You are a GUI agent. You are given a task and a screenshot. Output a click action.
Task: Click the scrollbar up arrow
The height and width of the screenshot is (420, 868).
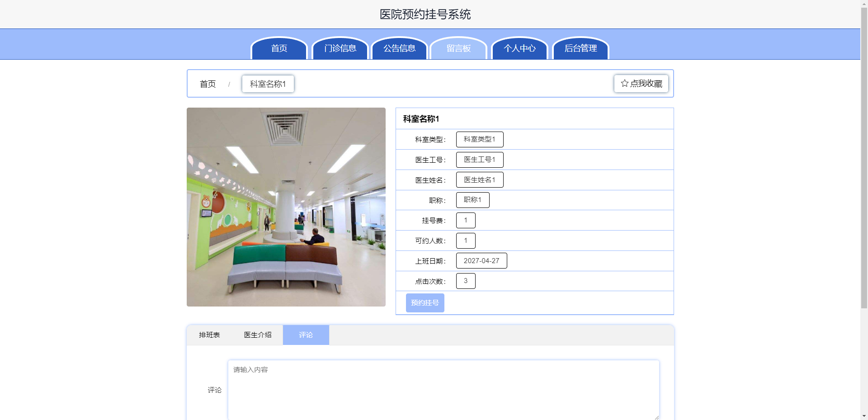[864, 3]
